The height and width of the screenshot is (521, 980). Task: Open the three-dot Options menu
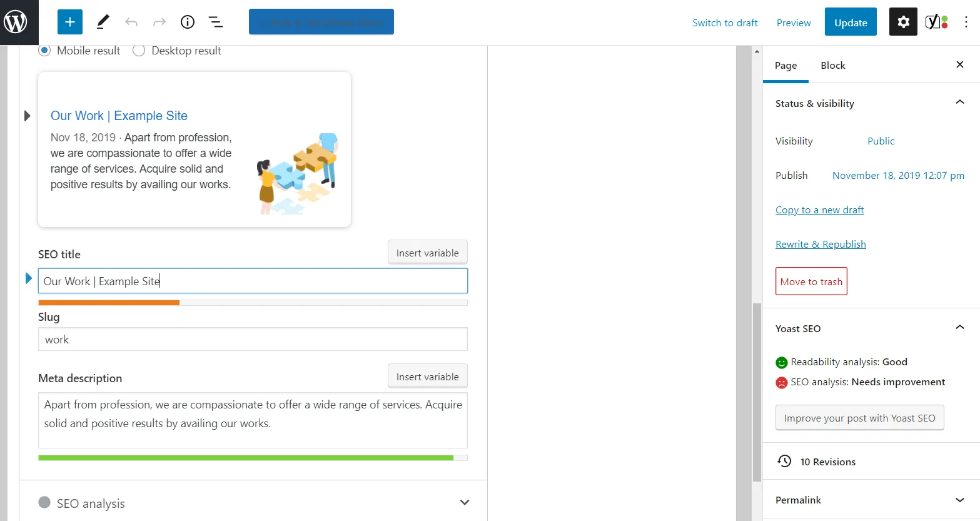966,23
